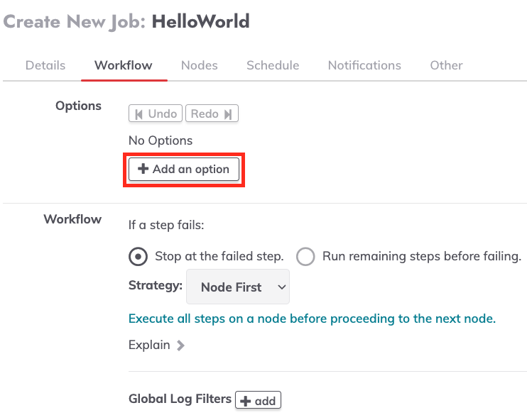Go to the Schedule tab
The height and width of the screenshot is (420, 527).
pyautogui.click(x=273, y=65)
